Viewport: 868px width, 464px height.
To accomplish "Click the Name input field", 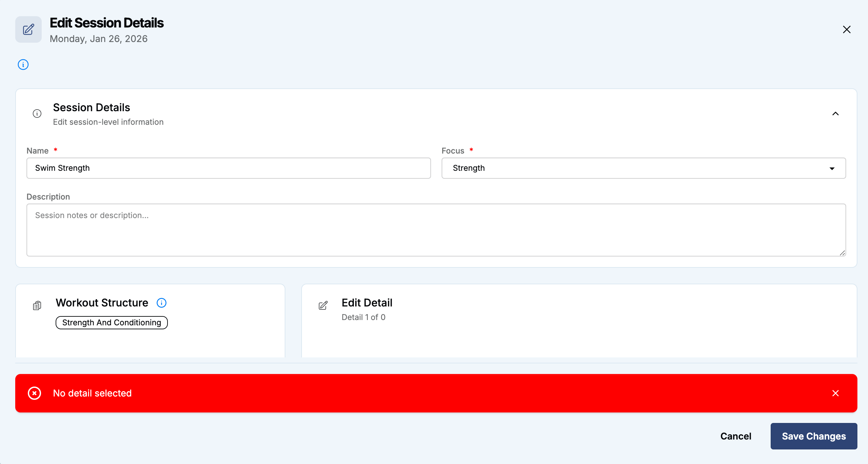I will coord(228,168).
